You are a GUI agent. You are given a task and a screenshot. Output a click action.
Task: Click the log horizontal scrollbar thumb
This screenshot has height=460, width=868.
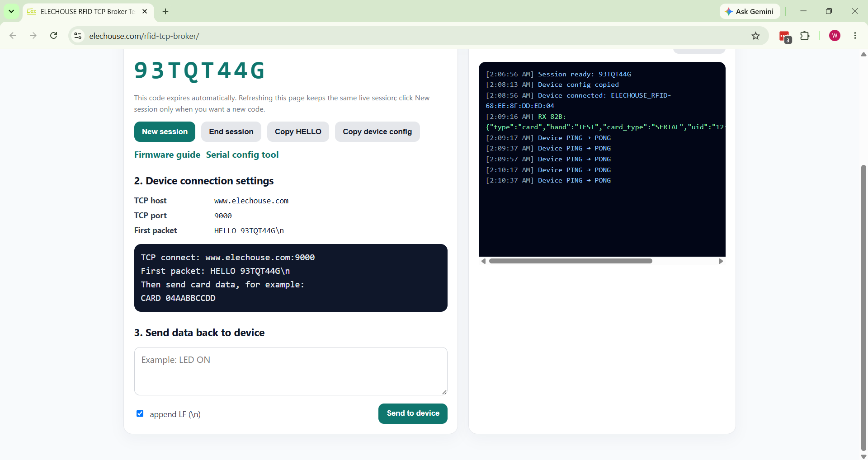click(x=571, y=261)
